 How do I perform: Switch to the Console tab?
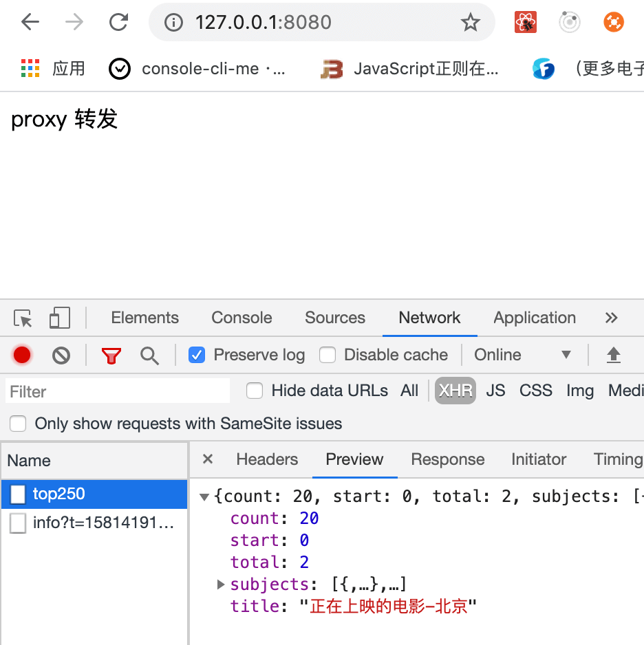[241, 318]
